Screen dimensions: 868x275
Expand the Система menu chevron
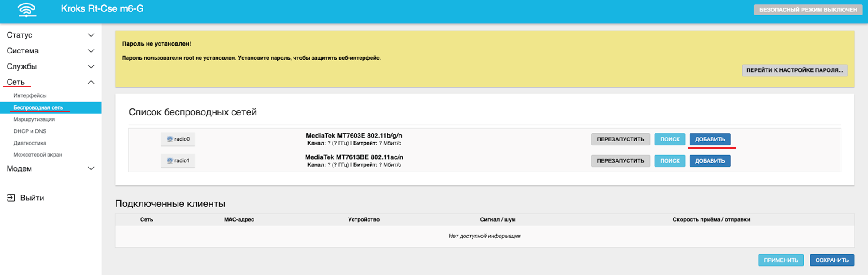(91, 51)
